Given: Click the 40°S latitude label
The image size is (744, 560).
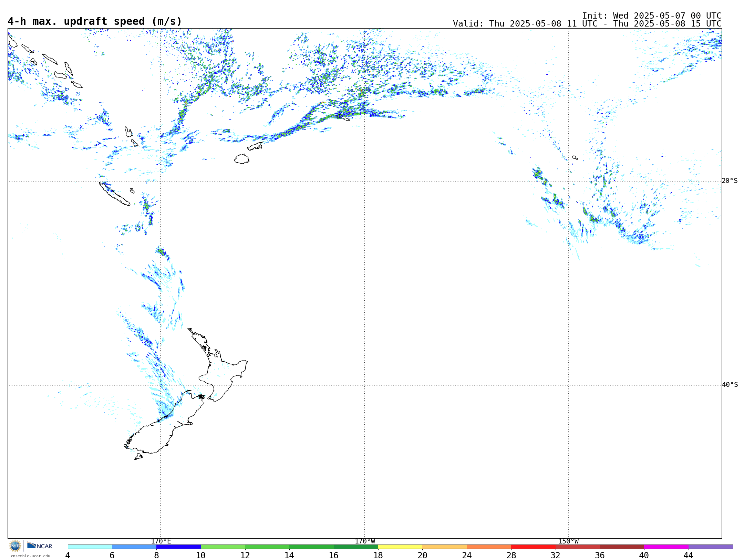Looking at the screenshot, I should (730, 384).
